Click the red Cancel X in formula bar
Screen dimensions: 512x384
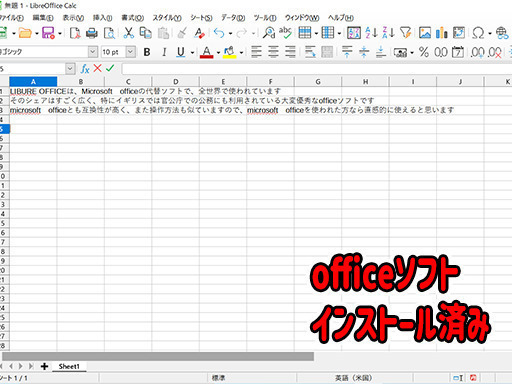pos(97,68)
